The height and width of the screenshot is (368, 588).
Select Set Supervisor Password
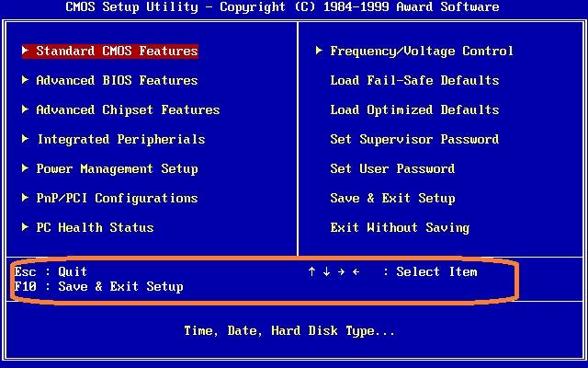tap(414, 139)
